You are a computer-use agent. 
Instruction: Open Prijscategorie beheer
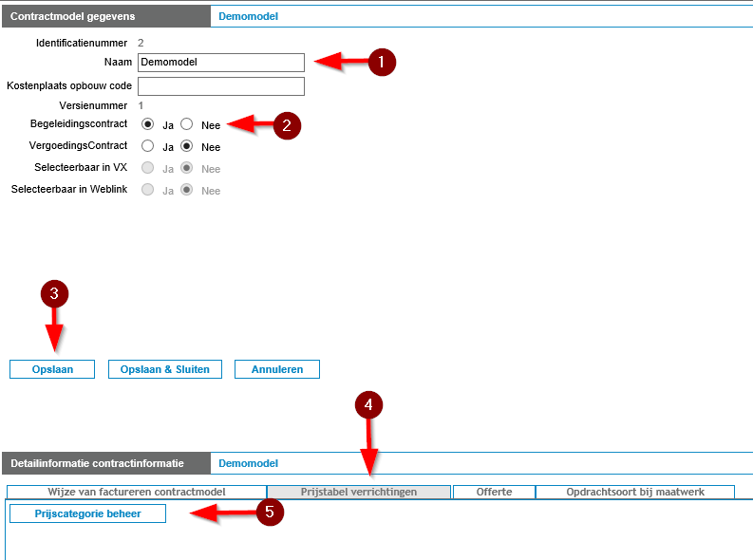[x=87, y=513]
